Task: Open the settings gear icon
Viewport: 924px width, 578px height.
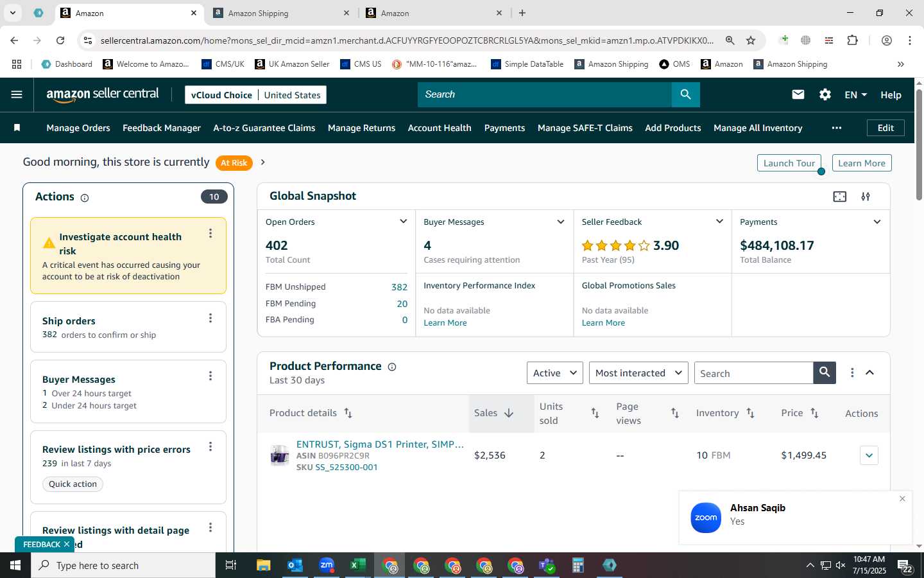Action: (x=825, y=94)
